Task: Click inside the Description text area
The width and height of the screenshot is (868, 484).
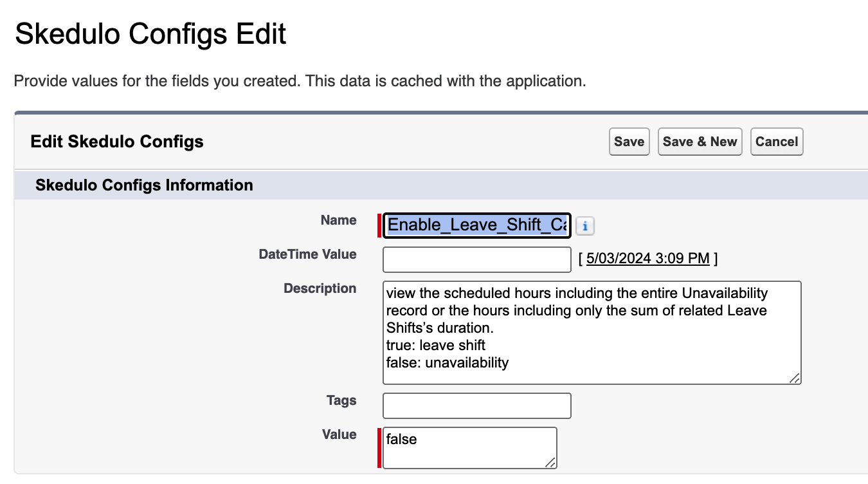Action: click(592, 333)
